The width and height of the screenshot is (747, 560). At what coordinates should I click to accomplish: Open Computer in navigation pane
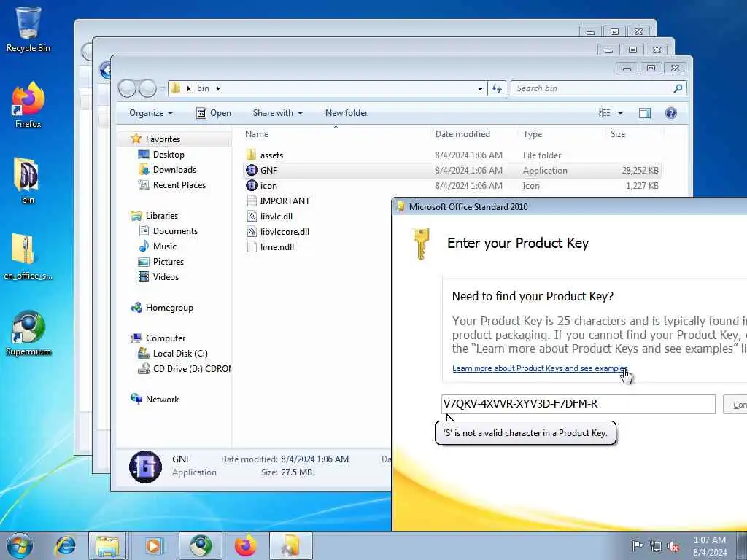[166, 338]
